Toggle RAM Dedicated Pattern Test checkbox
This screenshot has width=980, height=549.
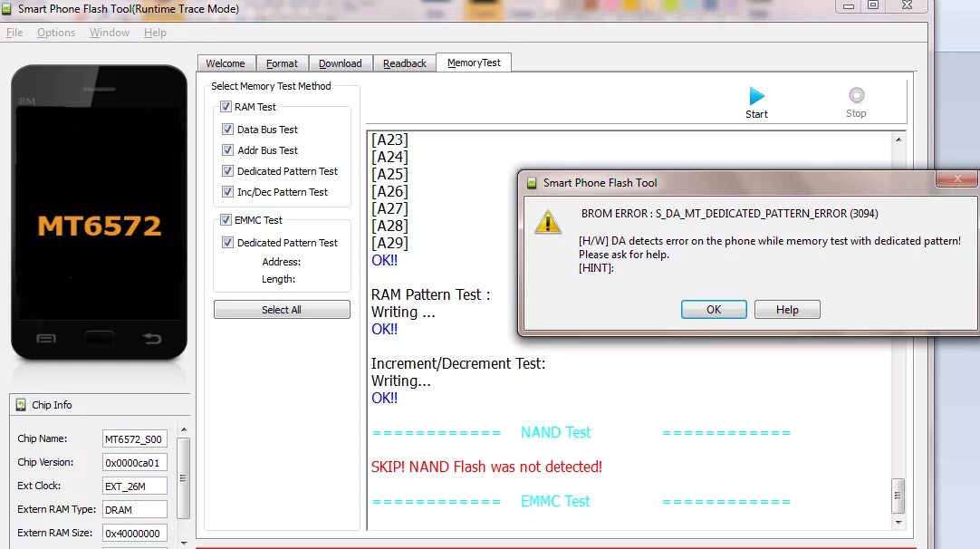pos(228,170)
